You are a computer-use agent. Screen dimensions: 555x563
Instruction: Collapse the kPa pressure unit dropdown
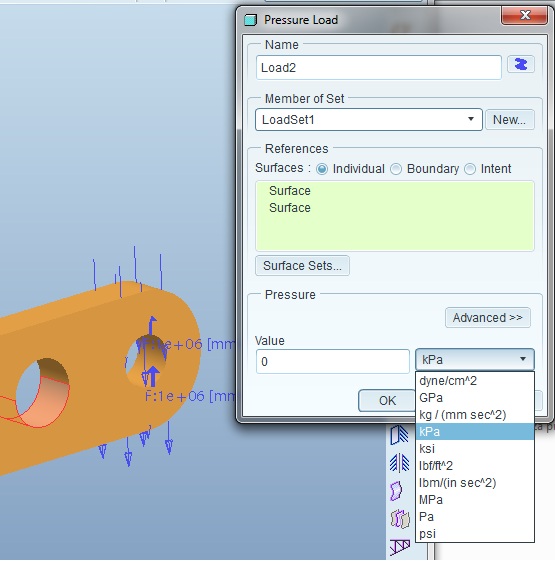(475, 359)
